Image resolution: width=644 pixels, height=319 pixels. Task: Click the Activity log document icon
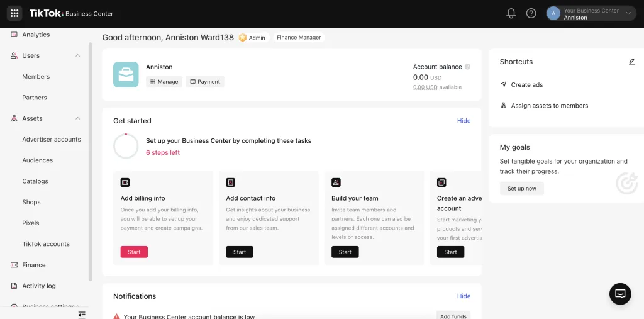[x=14, y=286]
